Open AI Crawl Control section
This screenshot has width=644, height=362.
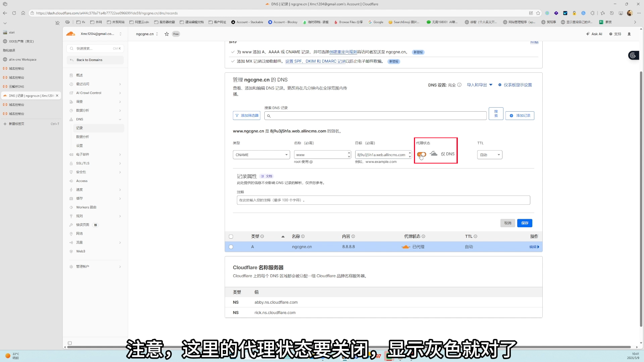[95, 93]
